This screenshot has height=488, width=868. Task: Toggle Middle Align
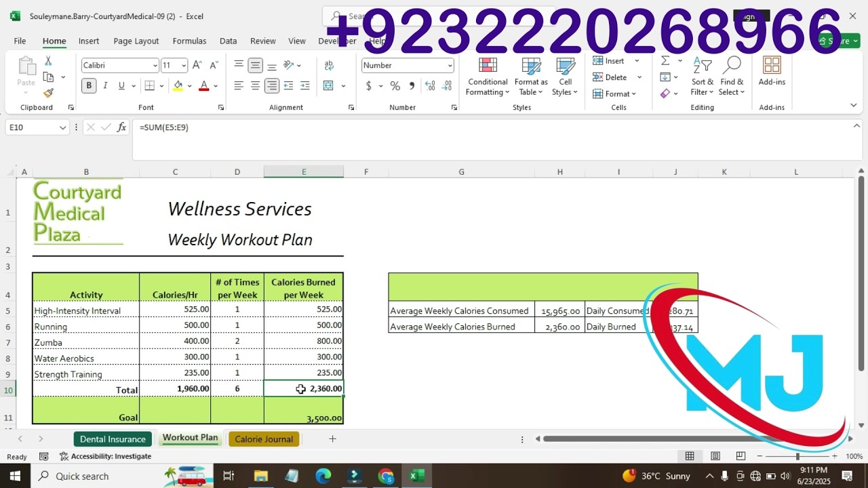tap(255, 65)
